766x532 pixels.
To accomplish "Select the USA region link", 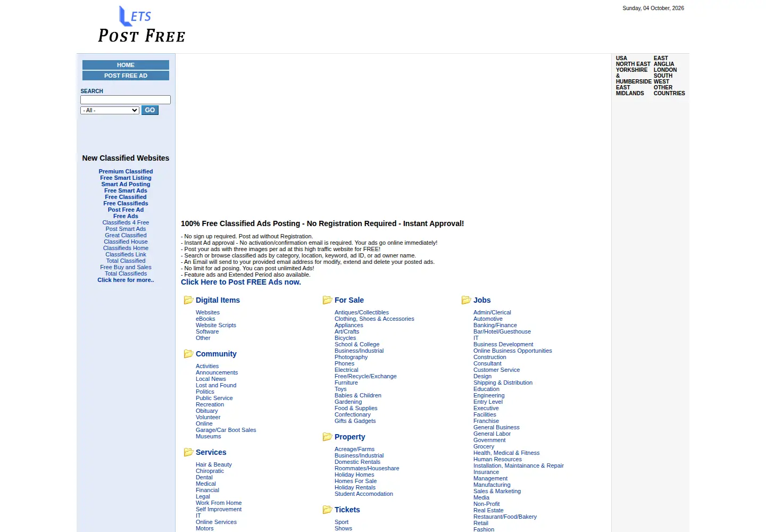I will click(621, 58).
